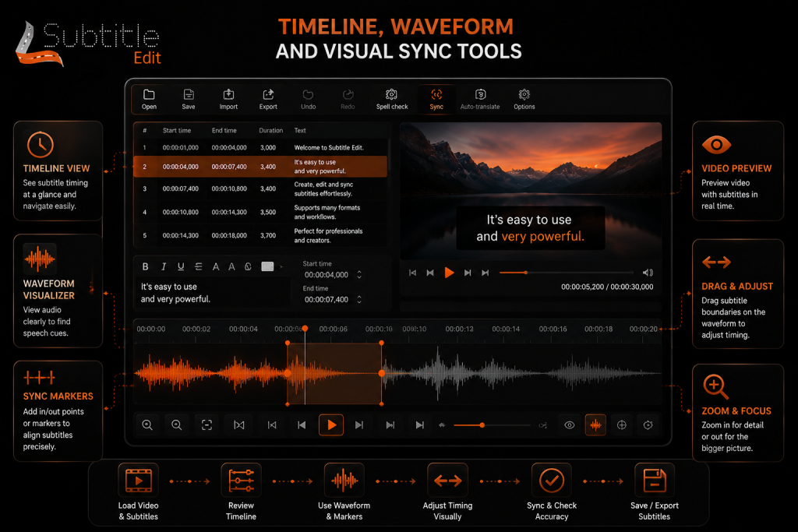Toggle bold formatting

(145, 266)
